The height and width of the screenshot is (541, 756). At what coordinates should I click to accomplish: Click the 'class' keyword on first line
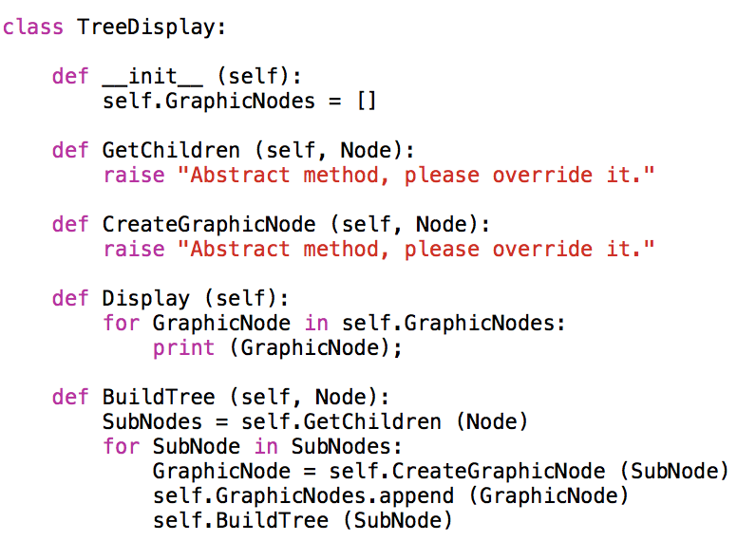pyautogui.click(x=33, y=27)
